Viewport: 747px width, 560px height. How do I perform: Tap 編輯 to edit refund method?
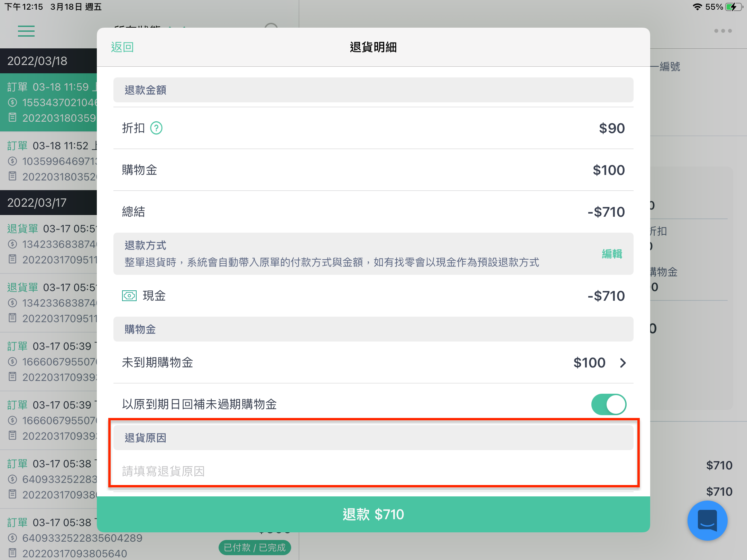click(612, 254)
